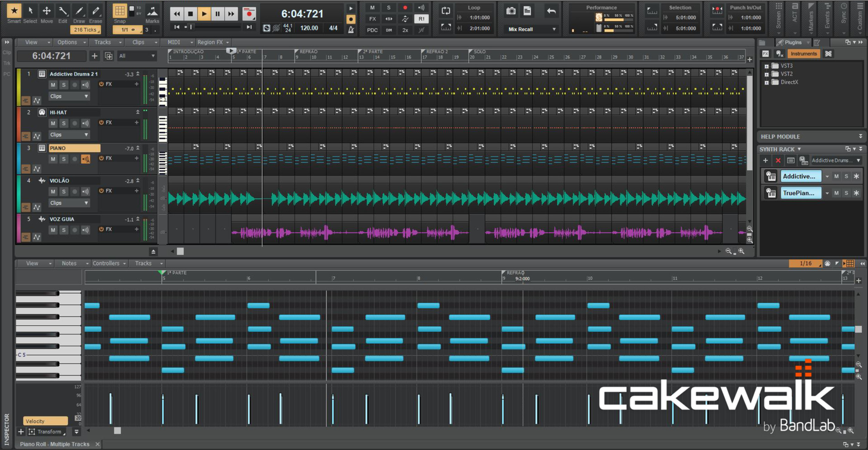
Task: Mute Addictive synth in rack
Action: click(836, 176)
